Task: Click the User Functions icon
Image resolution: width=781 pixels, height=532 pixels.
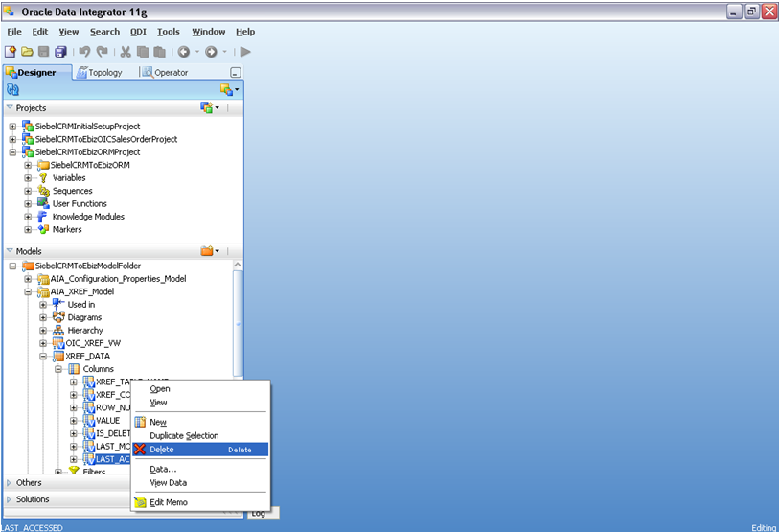Action: (x=44, y=204)
